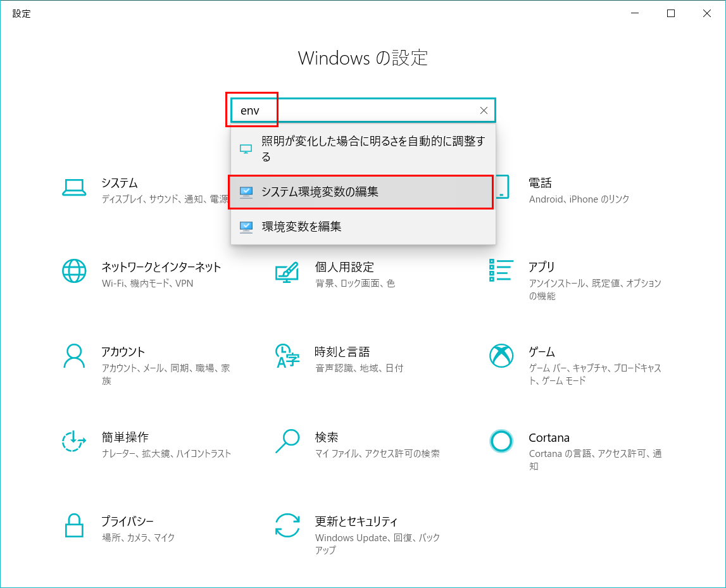Select システム環境変数の編集 search result
The height and width of the screenshot is (588, 726).
(x=363, y=192)
